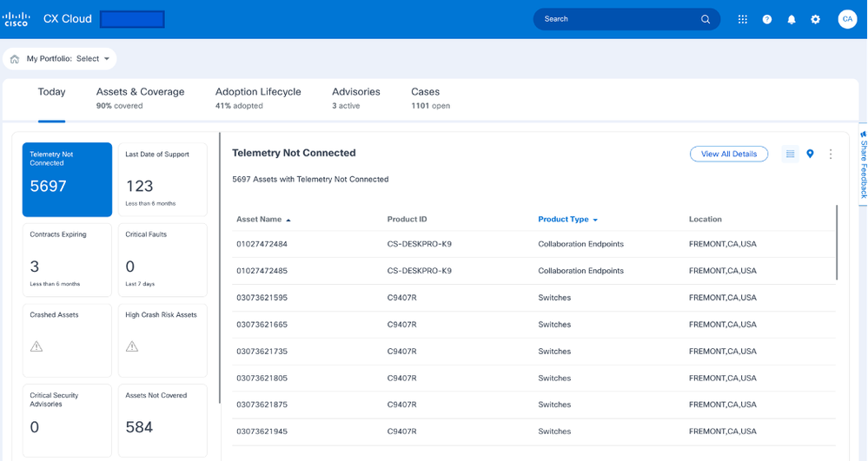
Task: Click asset name 03073621945
Action: pos(262,431)
